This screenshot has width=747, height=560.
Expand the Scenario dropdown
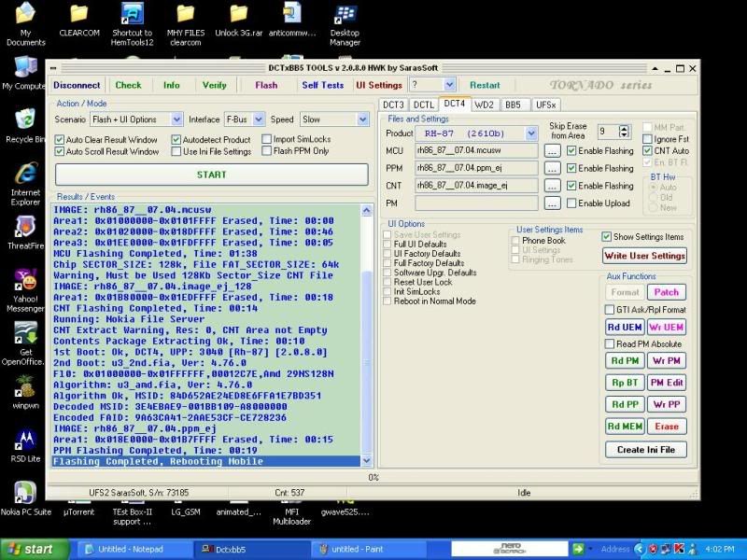coord(176,119)
